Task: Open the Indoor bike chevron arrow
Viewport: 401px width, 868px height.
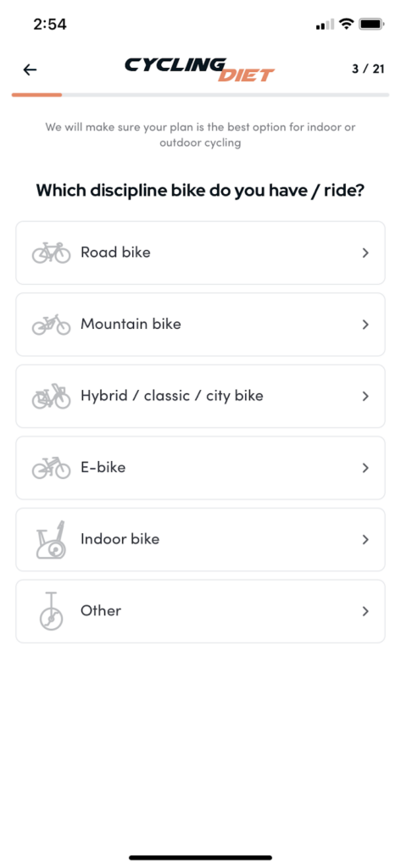Action: (x=365, y=539)
